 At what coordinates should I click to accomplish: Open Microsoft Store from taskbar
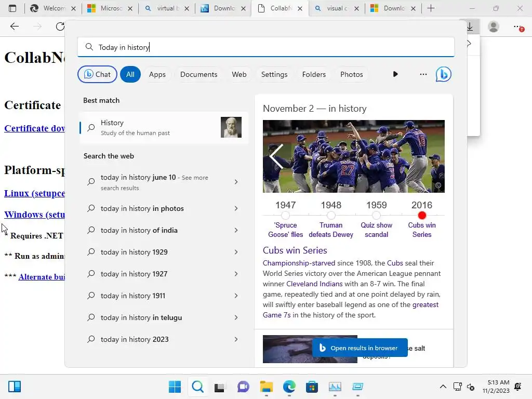pyautogui.click(x=312, y=387)
